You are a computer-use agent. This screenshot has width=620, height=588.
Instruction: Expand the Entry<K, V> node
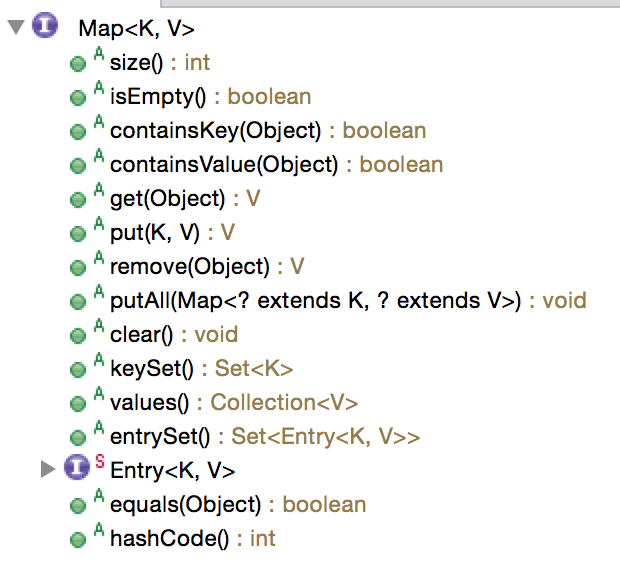[x=48, y=469]
